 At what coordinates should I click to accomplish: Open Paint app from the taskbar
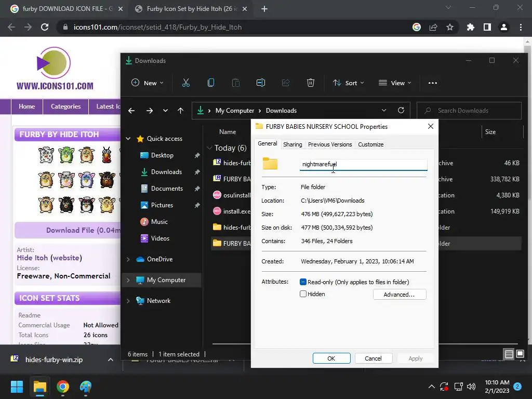86,387
